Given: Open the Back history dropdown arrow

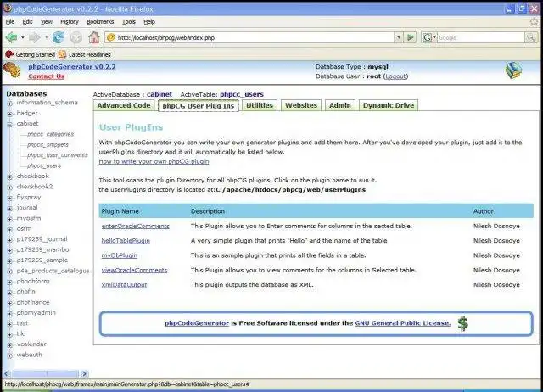Looking at the screenshot, I should (23, 37).
